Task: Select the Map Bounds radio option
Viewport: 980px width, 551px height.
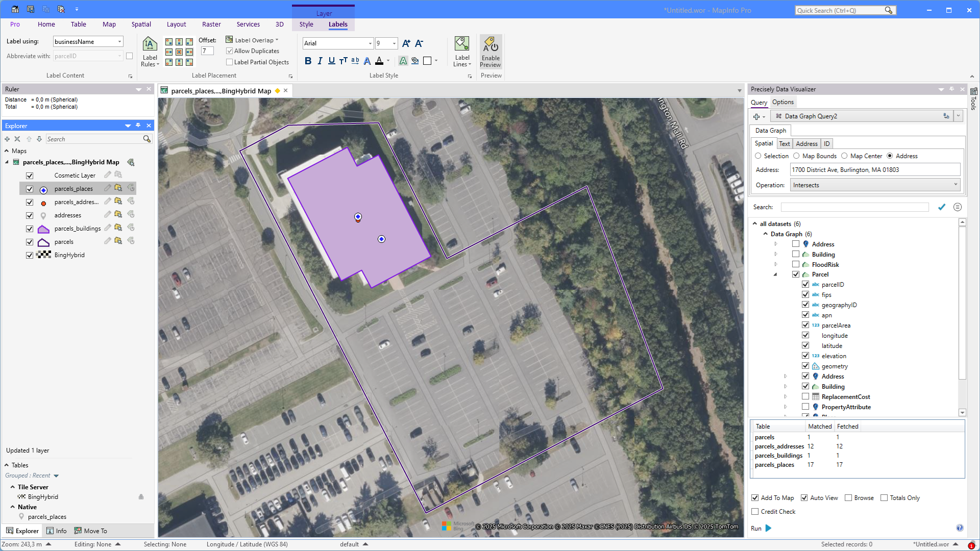Action: [796, 156]
